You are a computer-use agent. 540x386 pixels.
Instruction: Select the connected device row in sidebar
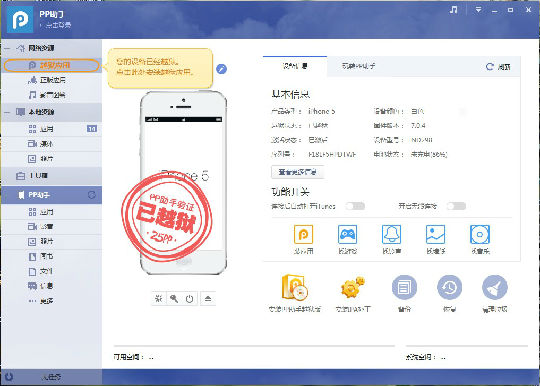(x=52, y=195)
